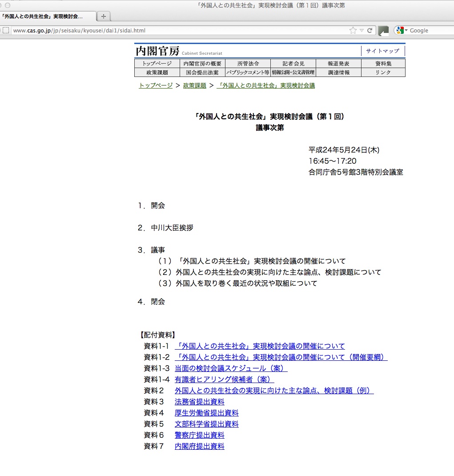Open 内閣府提出資料 link

[x=199, y=446]
